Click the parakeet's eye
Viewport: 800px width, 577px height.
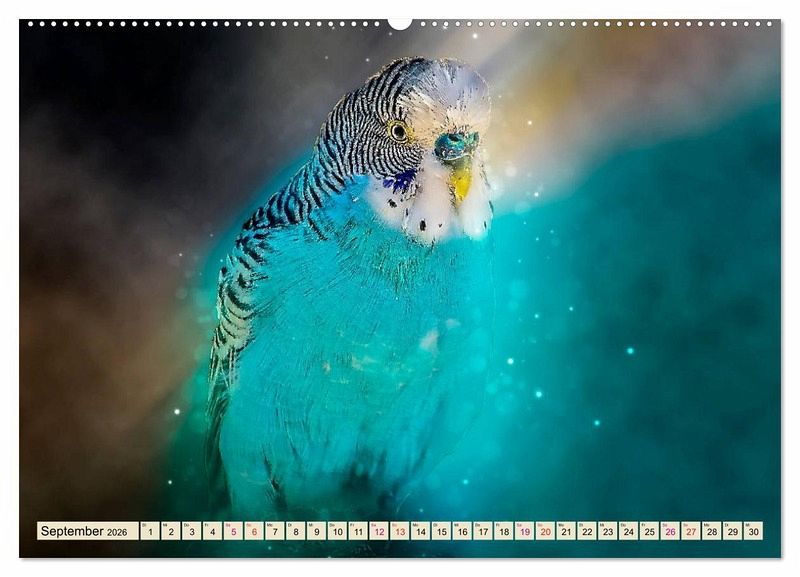tap(399, 130)
